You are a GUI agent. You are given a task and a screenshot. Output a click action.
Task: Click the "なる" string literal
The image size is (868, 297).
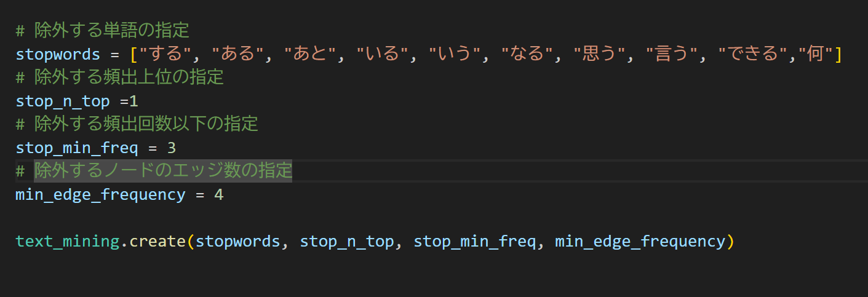[x=526, y=54]
